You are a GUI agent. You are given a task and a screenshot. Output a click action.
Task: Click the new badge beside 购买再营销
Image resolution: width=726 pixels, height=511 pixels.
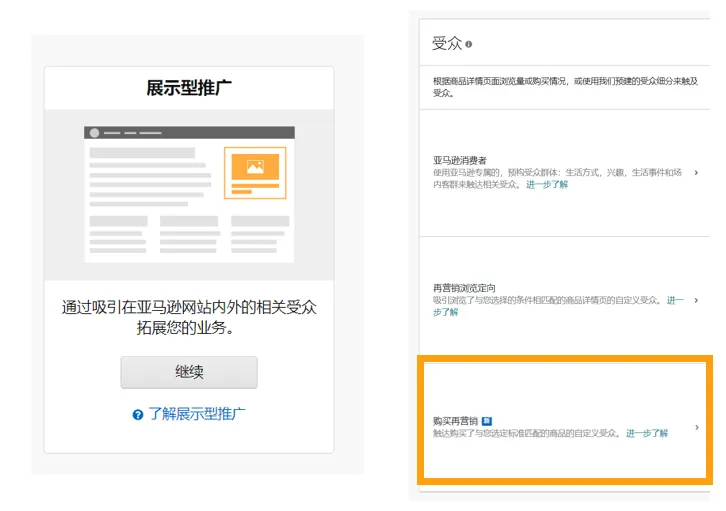click(x=487, y=421)
